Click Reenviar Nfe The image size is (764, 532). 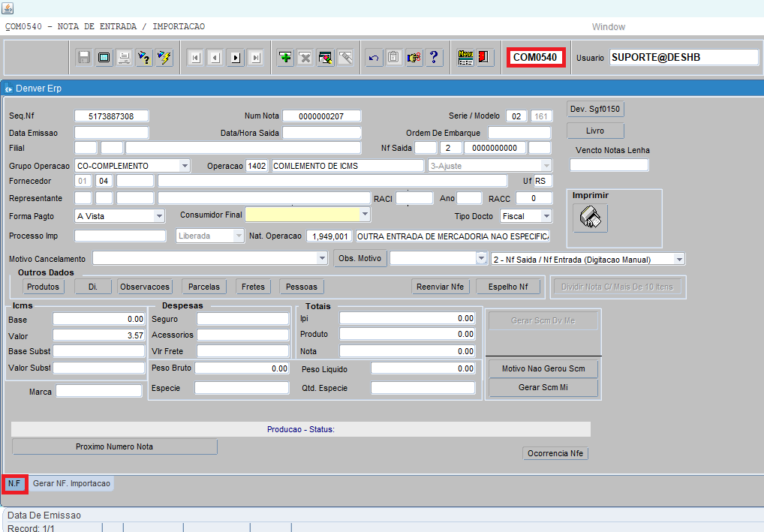(x=441, y=287)
